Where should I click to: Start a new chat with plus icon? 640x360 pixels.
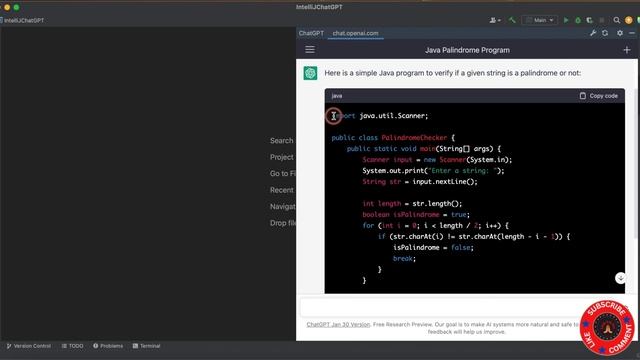tap(627, 50)
